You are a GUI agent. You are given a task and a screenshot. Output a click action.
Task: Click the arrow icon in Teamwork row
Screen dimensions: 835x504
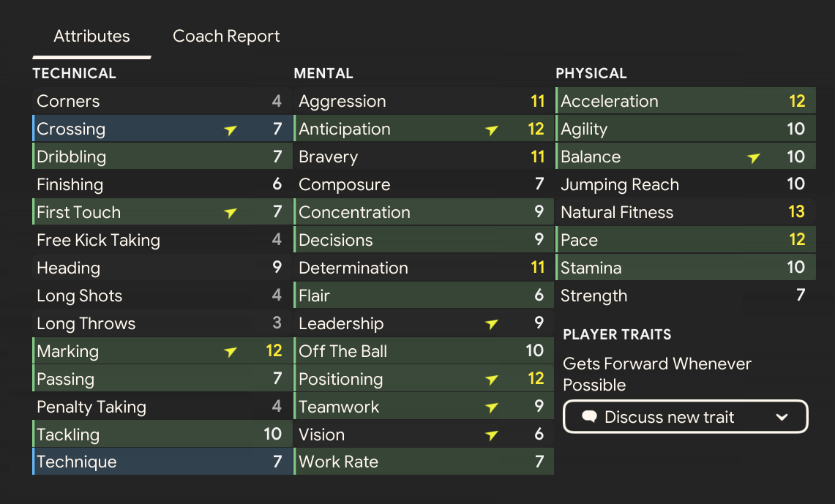point(493,407)
